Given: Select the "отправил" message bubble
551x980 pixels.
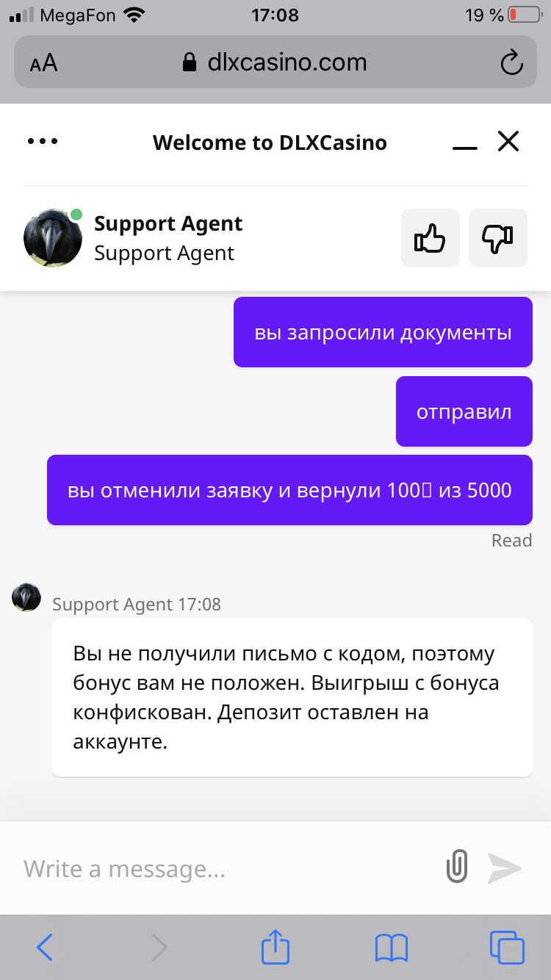Looking at the screenshot, I should coord(464,411).
